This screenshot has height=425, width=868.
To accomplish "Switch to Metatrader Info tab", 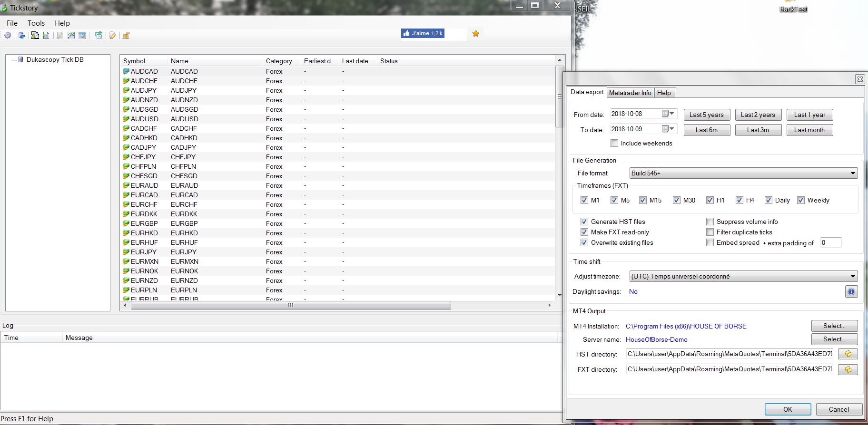I will coord(630,93).
